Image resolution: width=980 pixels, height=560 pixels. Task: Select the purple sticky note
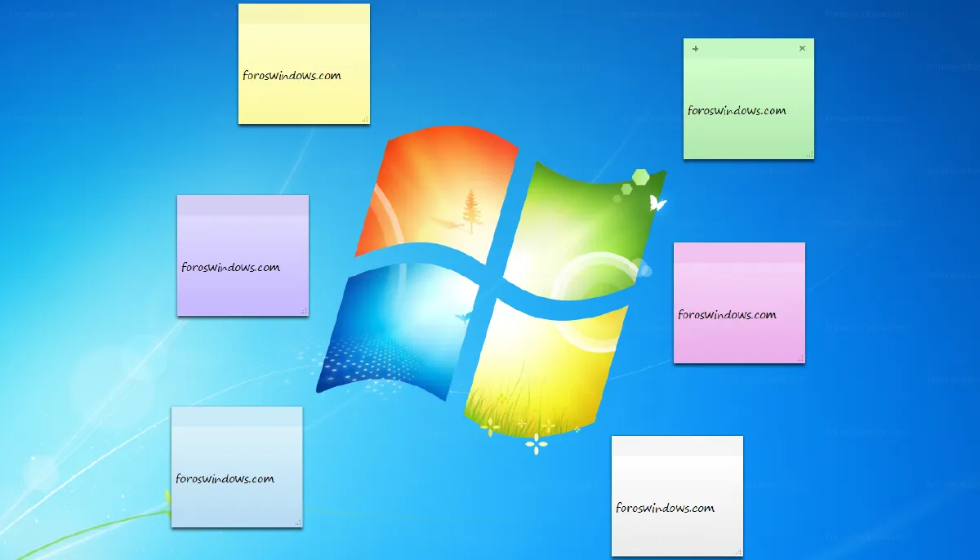click(243, 255)
